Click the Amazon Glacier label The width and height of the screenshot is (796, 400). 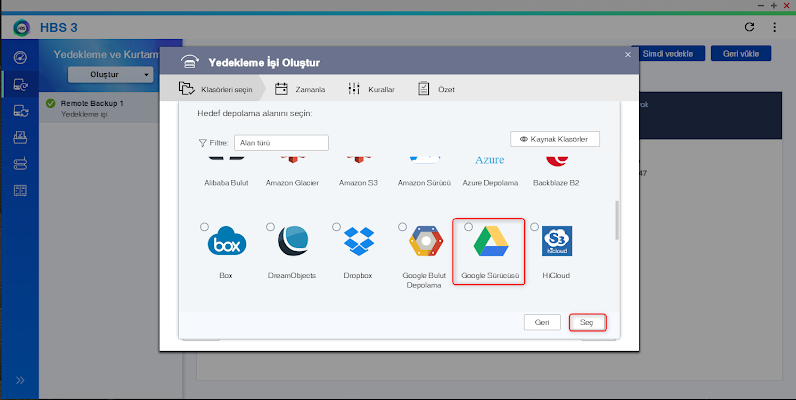click(x=292, y=183)
